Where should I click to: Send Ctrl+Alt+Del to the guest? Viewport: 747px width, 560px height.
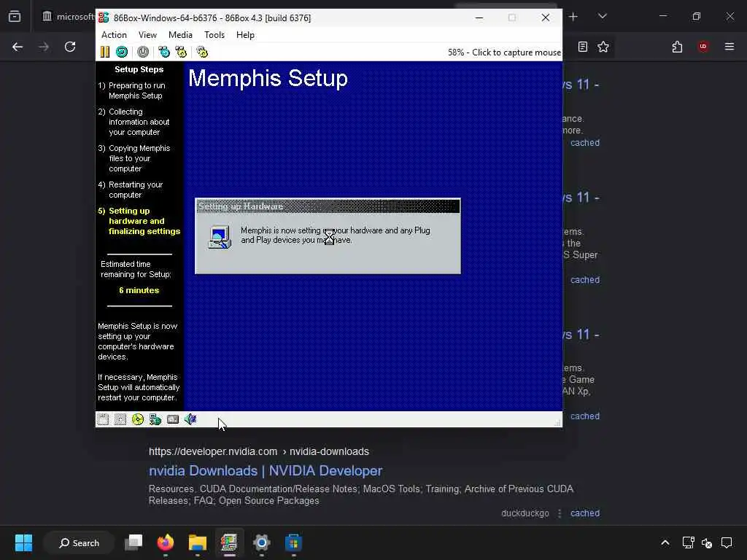164,52
